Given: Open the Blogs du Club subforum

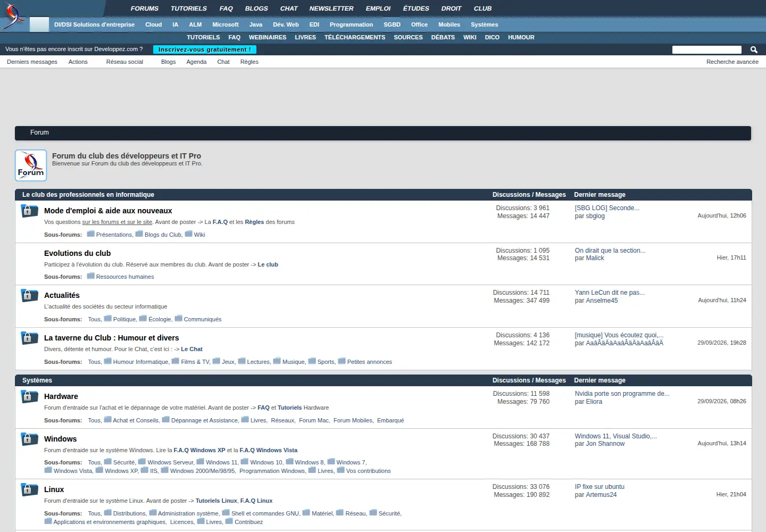Looking at the screenshot, I should [x=163, y=235].
